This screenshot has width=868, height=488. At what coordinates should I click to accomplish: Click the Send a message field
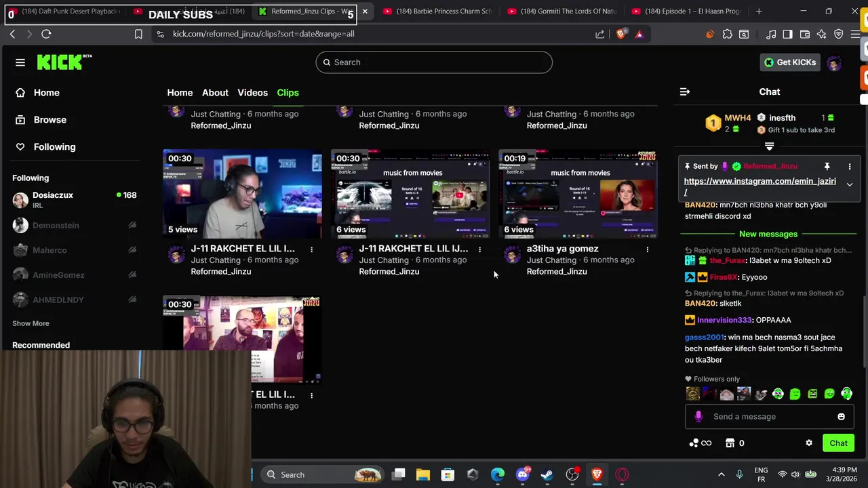click(x=770, y=416)
